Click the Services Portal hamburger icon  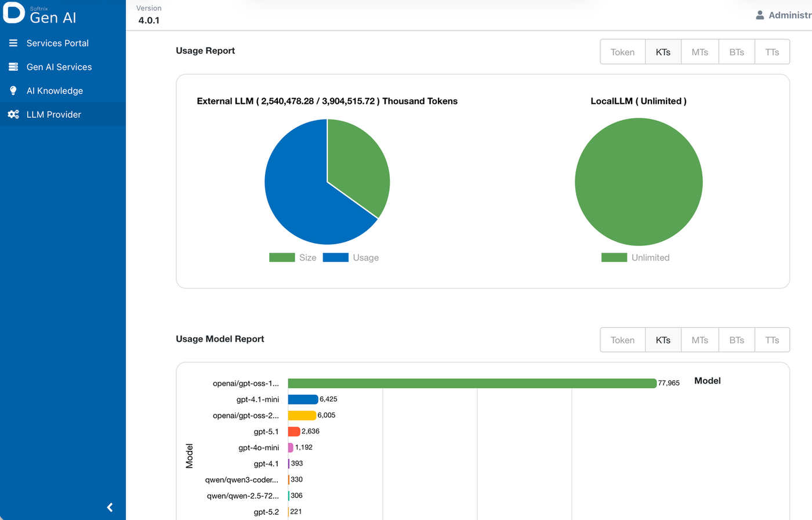(13, 43)
